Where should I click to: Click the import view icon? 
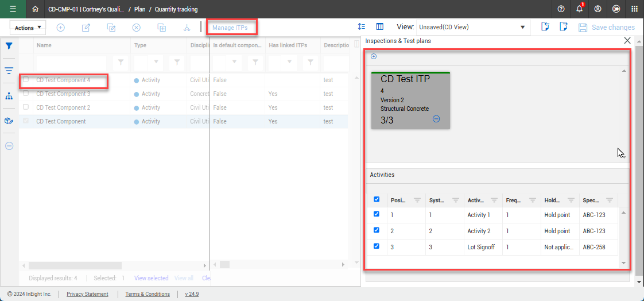click(545, 27)
